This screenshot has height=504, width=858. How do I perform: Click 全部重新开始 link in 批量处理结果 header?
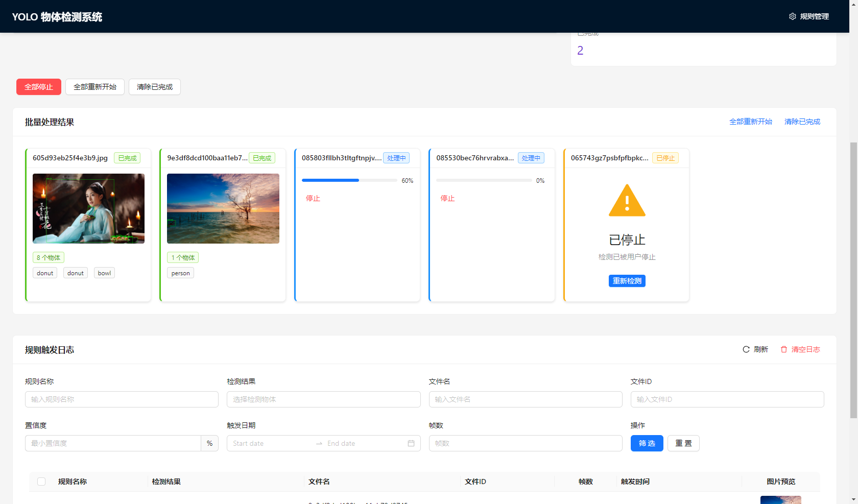pyautogui.click(x=751, y=122)
